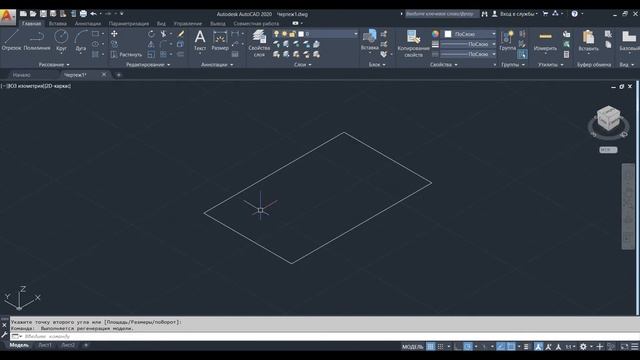Select the rectangle draw tool

96,34
